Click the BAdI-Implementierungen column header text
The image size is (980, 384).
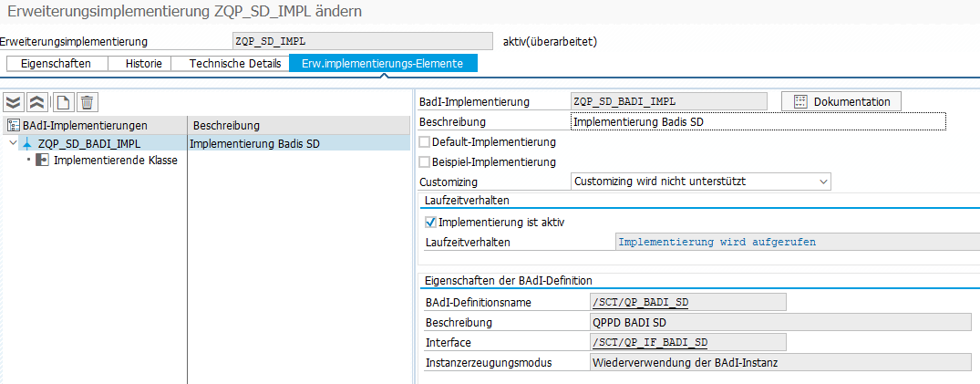point(85,125)
